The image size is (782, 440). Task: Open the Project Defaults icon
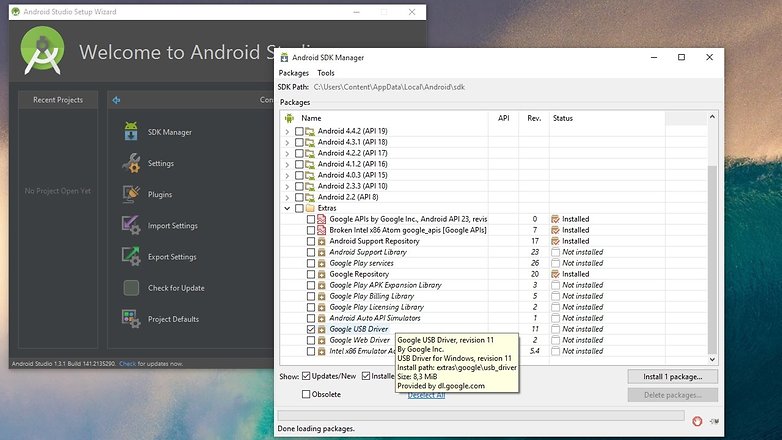(131, 319)
